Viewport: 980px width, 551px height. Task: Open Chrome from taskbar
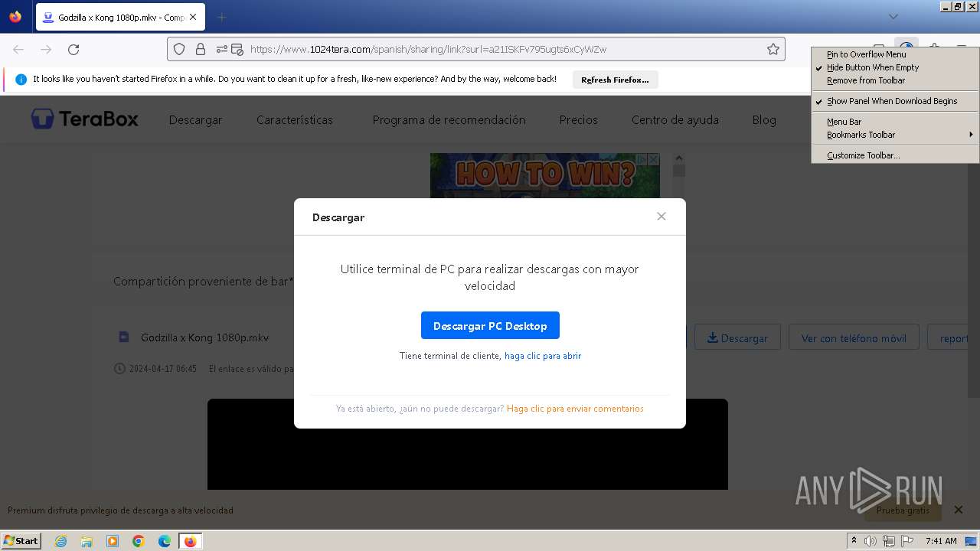pos(139,541)
